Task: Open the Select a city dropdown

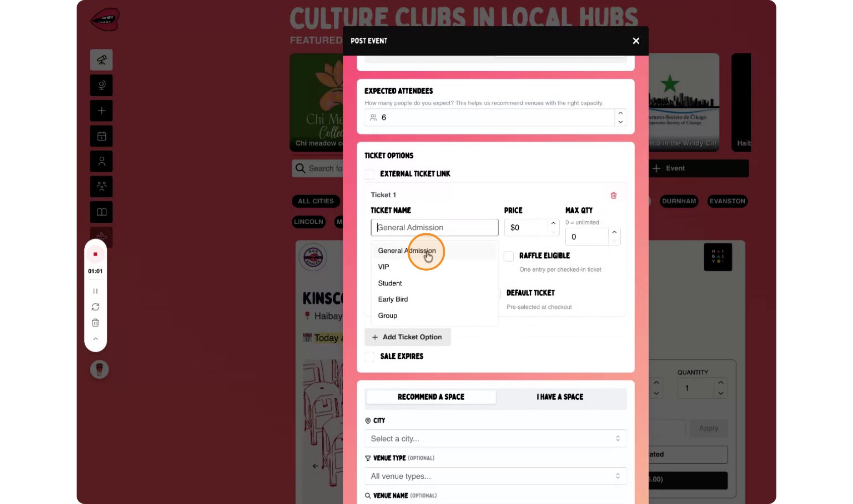Action: click(496, 438)
